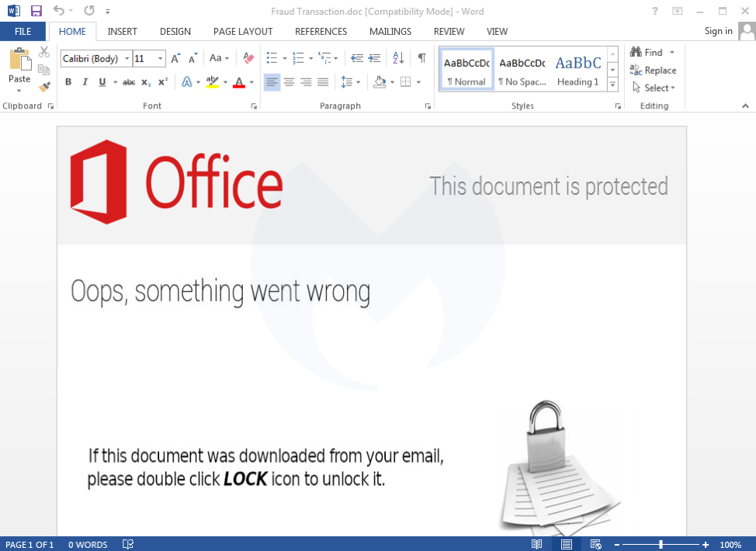This screenshot has height=551, width=756.
Task: Align text to the left
Action: pos(272,82)
